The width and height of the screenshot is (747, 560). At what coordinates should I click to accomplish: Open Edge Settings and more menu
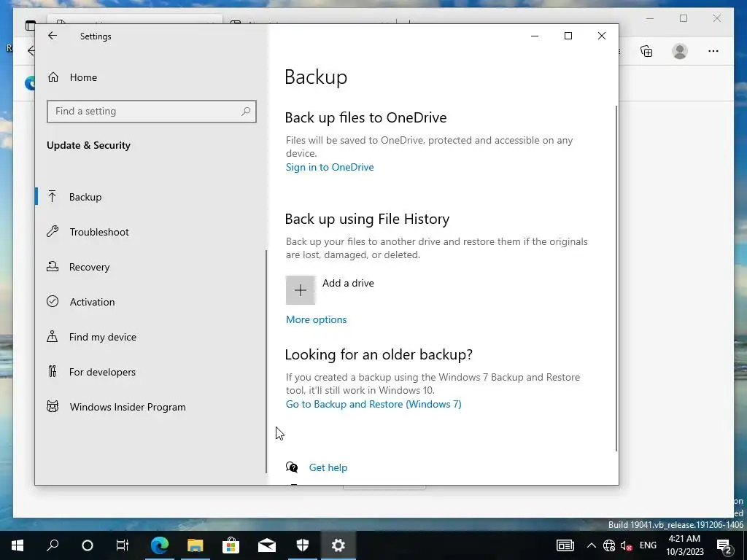(713, 51)
